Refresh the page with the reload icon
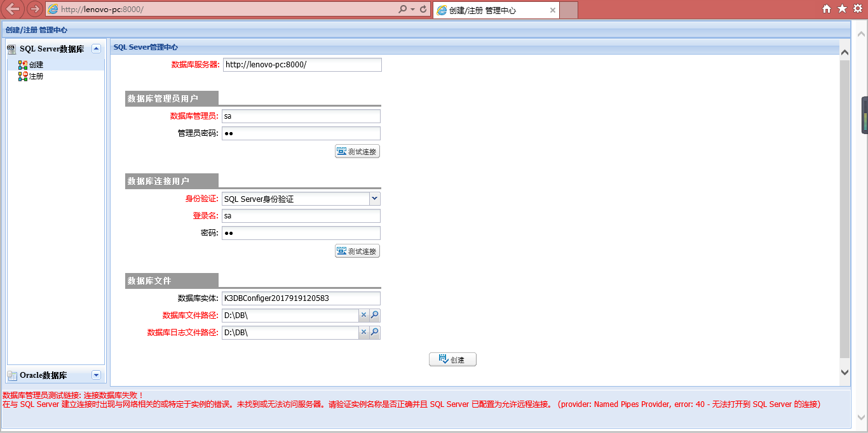868x433 pixels. [423, 10]
